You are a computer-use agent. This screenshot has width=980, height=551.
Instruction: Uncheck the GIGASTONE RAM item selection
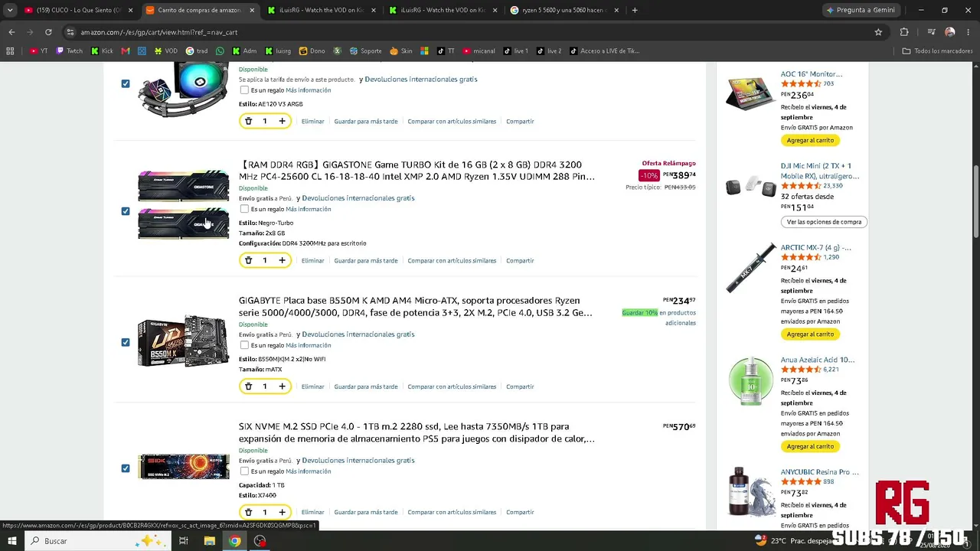coord(126,211)
